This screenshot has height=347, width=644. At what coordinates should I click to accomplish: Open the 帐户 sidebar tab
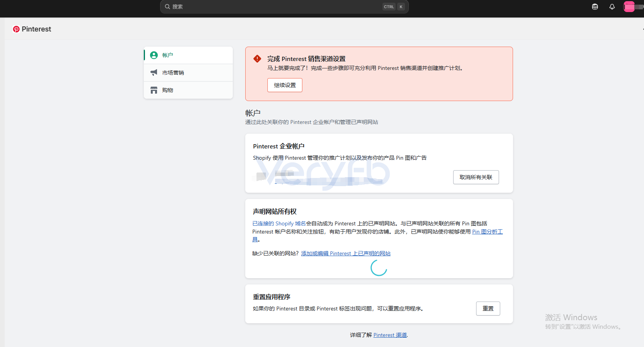pos(188,55)
